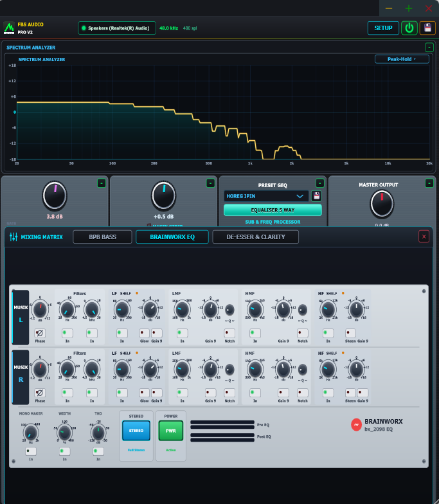Click the Post EQ level meter
The image size is (439, 504).
[222, 437]
